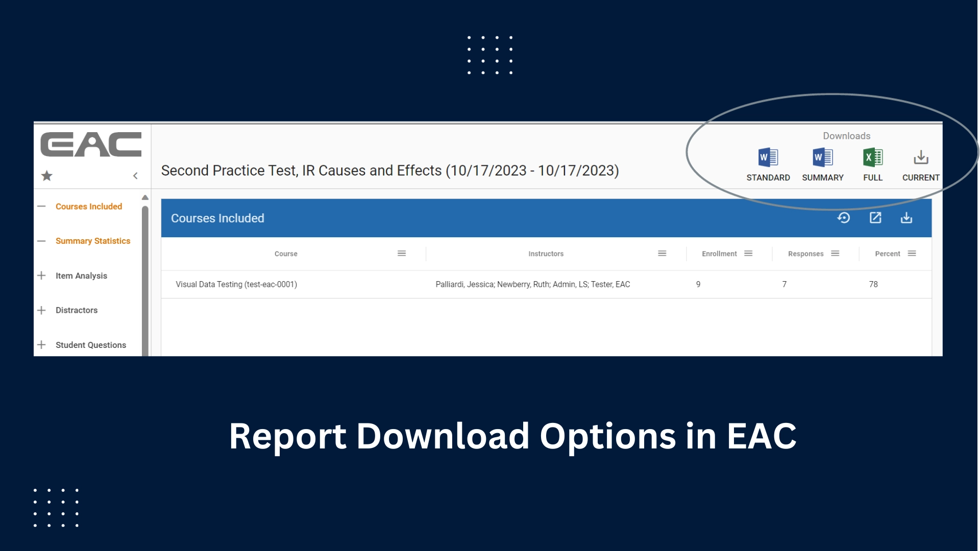The width and height of the screenshot is (980, 551).
Task: Collapse the Summary Statistics sidebar item
Action: 42,240
